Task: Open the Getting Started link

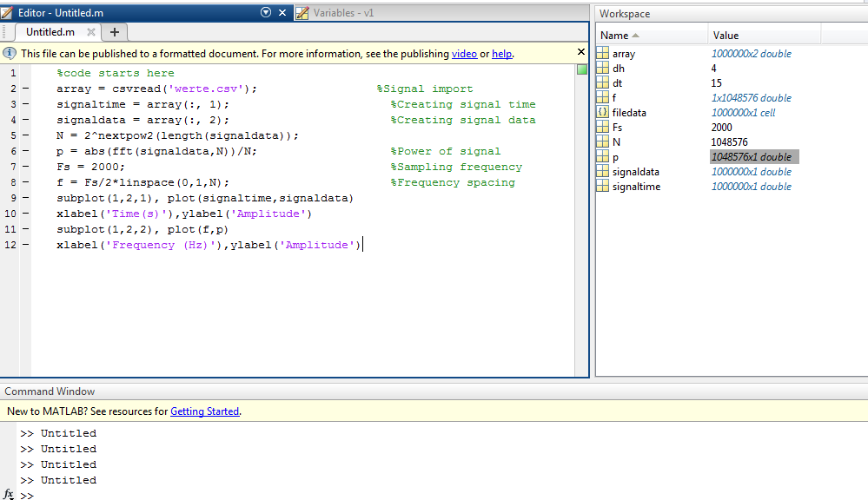Action: 204,411
